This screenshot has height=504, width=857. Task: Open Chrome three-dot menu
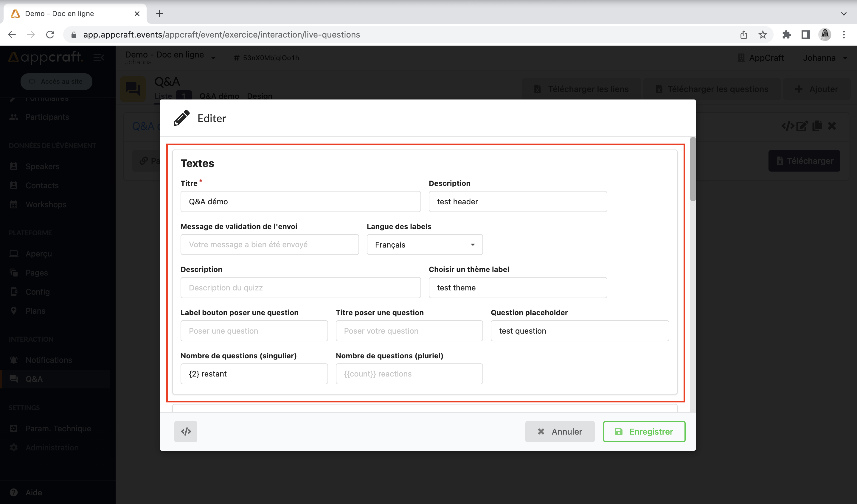(843, 35)
